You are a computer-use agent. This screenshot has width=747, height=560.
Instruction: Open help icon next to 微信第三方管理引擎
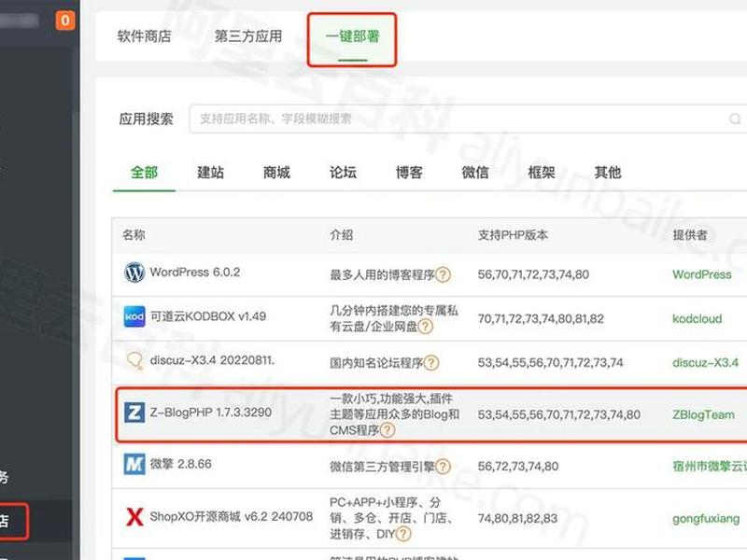pos(443,466)
